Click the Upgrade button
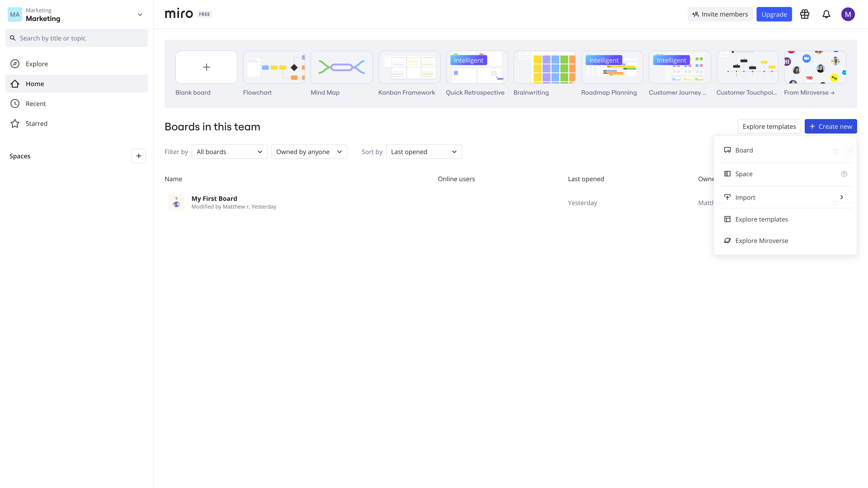Viewport: 868px width, 488px height. point(774,14)
